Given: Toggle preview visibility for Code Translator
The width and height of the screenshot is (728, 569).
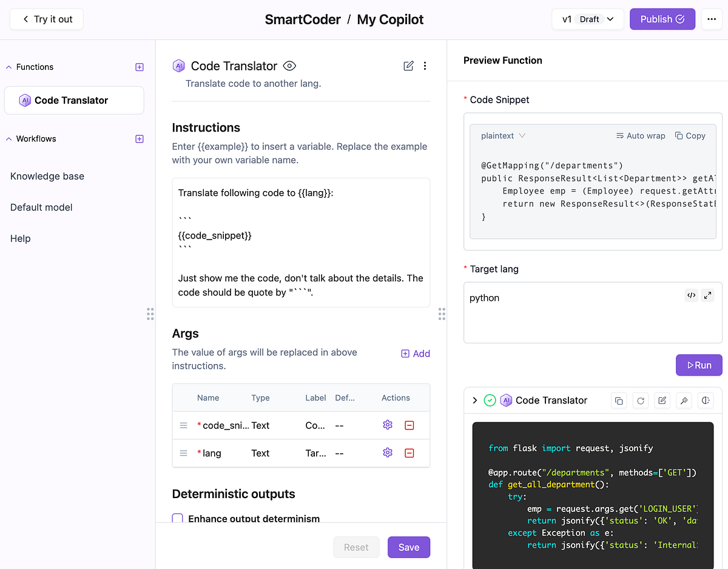Looking at the screenshot, I should (289, 66).
